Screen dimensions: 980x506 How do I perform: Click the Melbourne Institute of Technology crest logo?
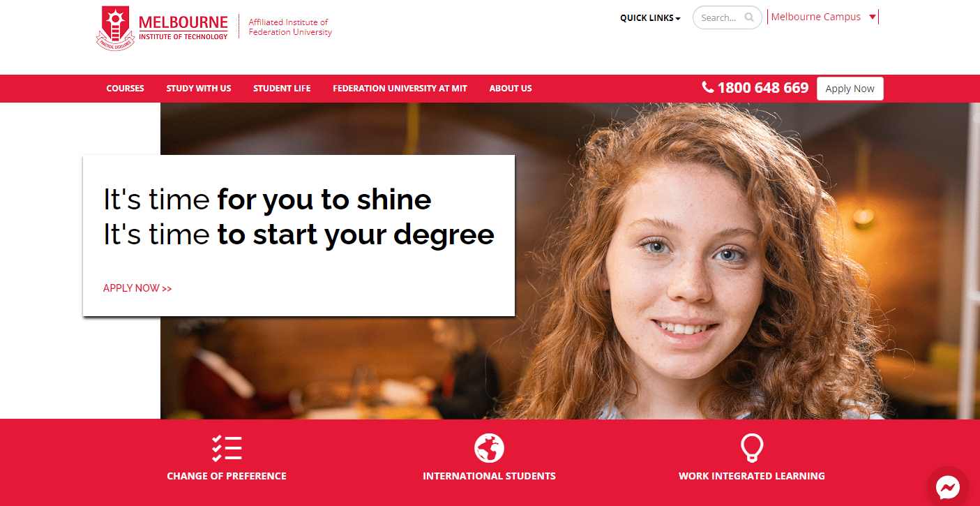point(114,29)
